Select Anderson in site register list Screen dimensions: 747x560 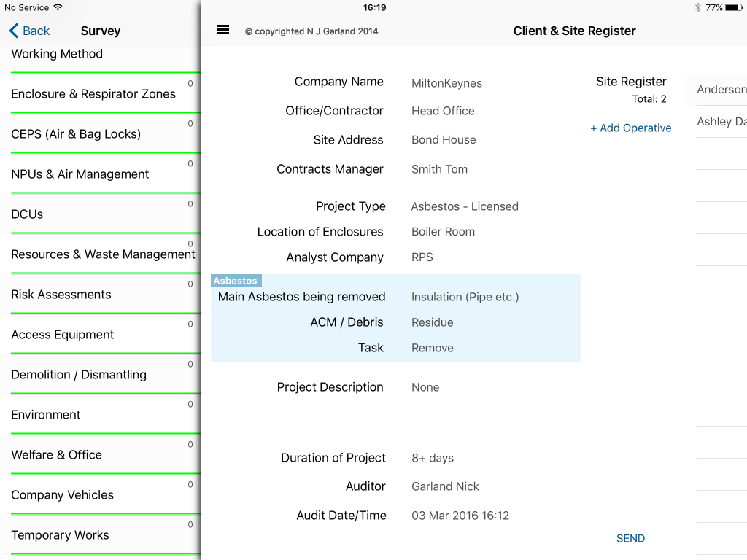tap(721, 89)
